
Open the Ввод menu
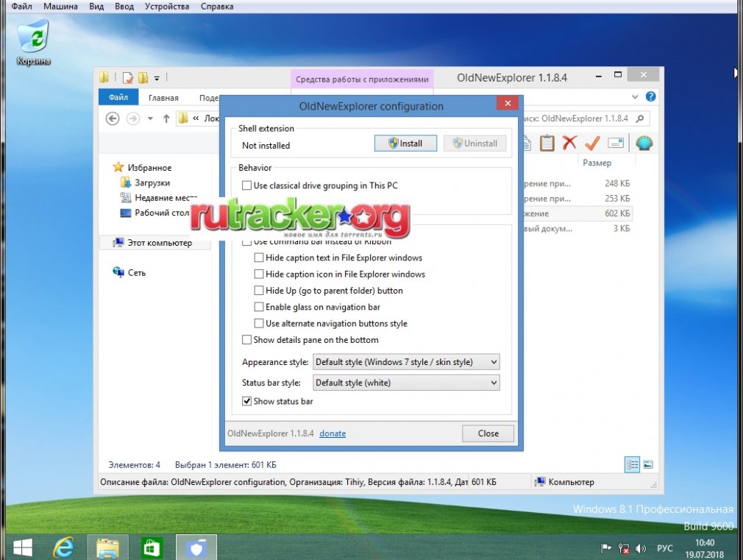124,7
